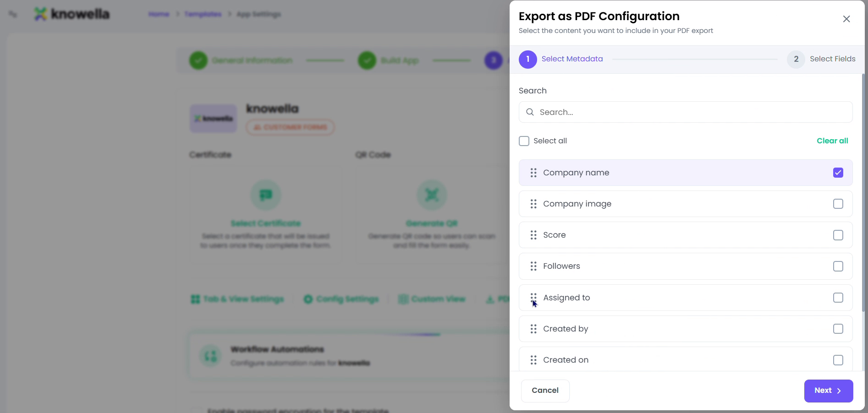868x413 pixels.
Task: Open the Tab & View Settings tab
Action: [237, 299]
